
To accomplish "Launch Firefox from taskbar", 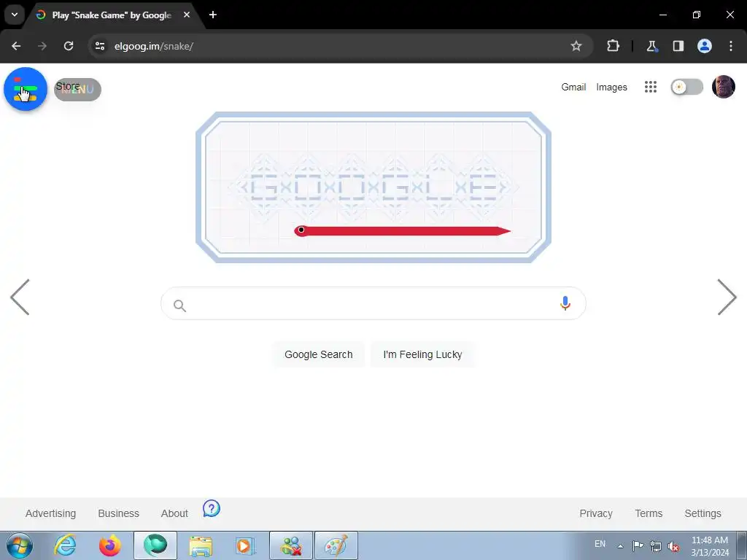I will (x=109, y=545).
